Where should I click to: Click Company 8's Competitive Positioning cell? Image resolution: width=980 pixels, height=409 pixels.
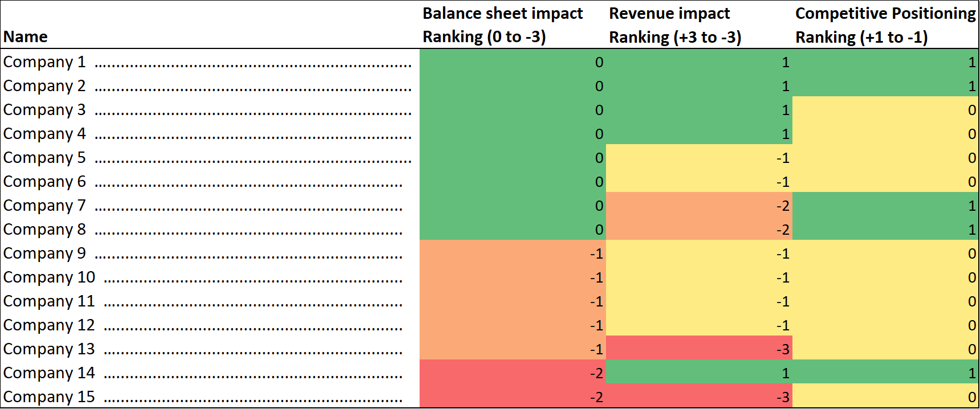(885, 229)
